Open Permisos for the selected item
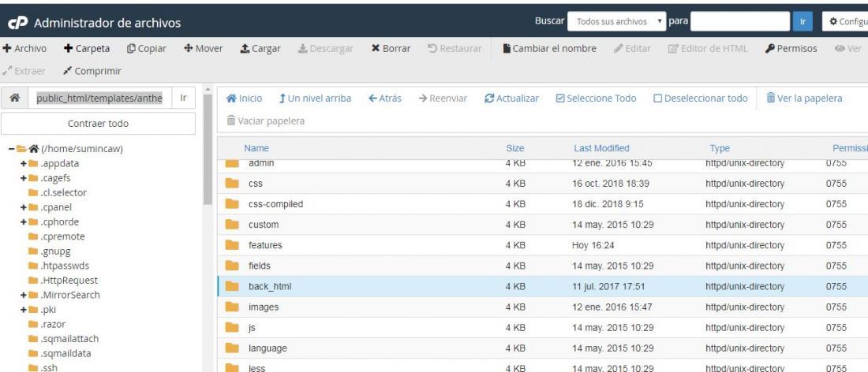Image resolution: width=868 pixels, height=372 pixels. (791, 49)
